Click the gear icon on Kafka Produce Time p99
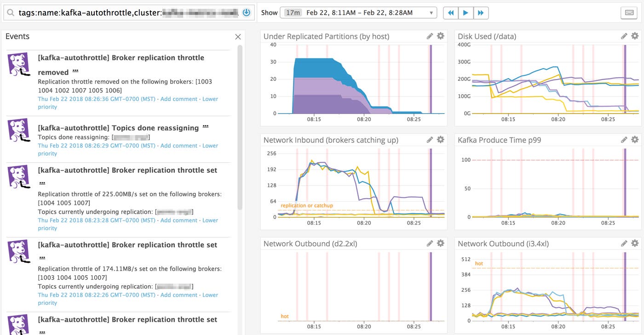644x335 pixels. click(x=635, y=140)
